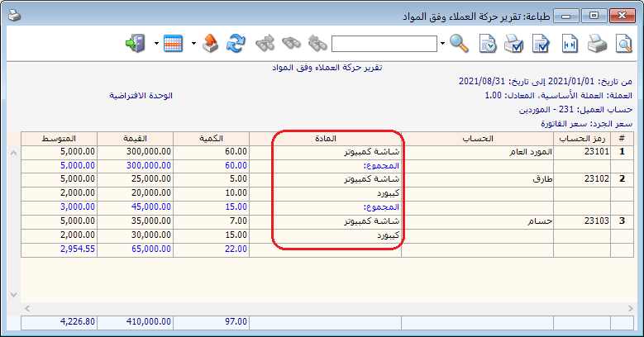
Task: Click the document with clock icon
Action: 488,44
